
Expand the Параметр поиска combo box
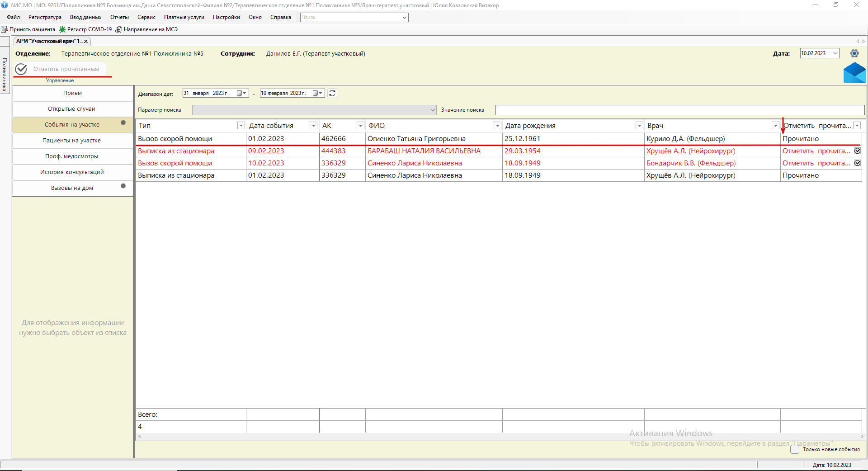[x=432, y=110]
